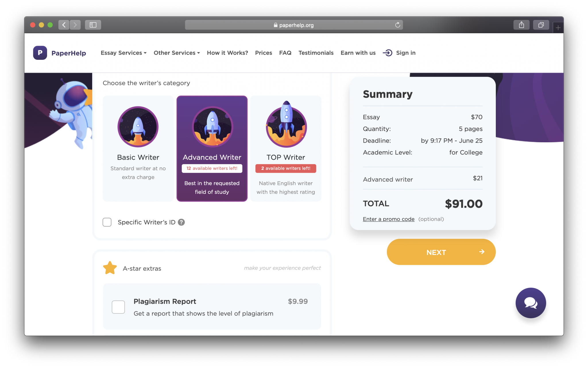Select the Basic Writer category card
Viewport: 588px width, 368px height.
click(x=138, y=148)
